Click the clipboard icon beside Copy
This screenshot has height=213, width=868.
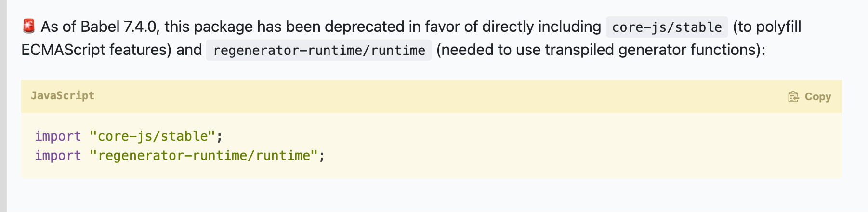click(793, 97)
